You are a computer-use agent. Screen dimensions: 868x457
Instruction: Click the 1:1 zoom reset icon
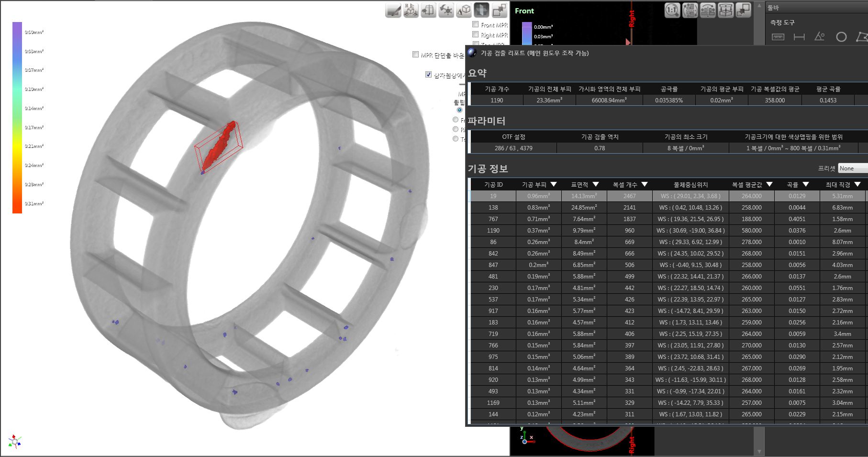click(672, 10)
